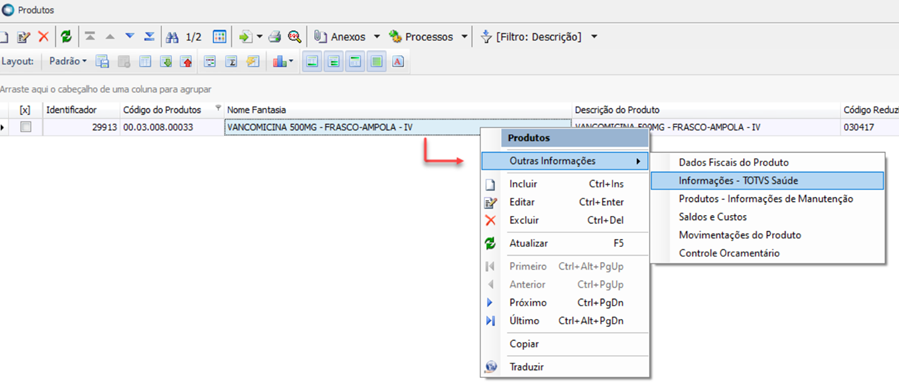Click the print preview magnifier icon
The width and height of the screenshot is (900, 386).
point(294,37)
